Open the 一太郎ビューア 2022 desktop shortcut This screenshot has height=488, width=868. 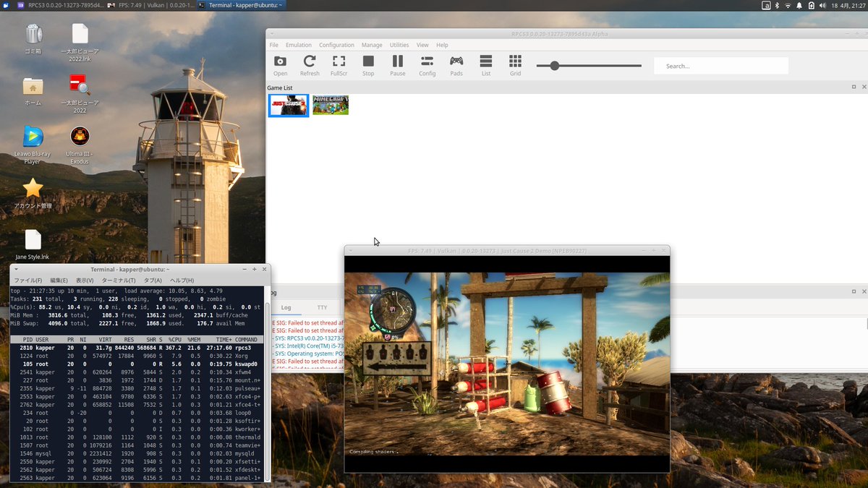point(80,94)
